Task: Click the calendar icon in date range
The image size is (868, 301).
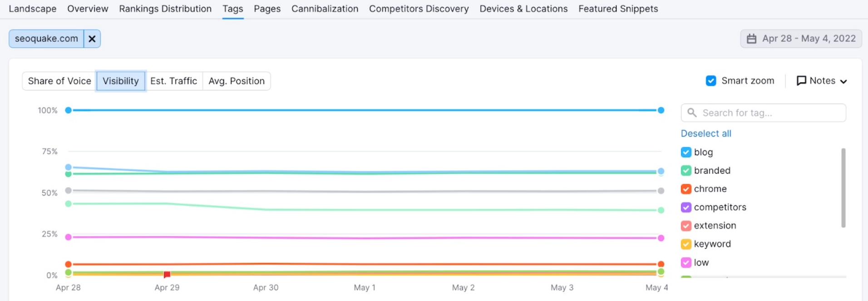Action: (x=751, y=39)
